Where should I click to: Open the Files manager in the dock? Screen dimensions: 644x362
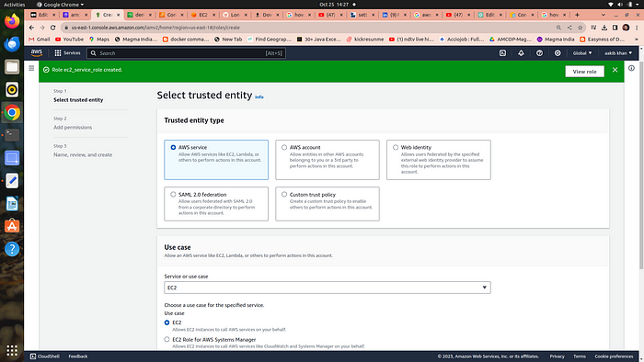[x=12, y=67]
